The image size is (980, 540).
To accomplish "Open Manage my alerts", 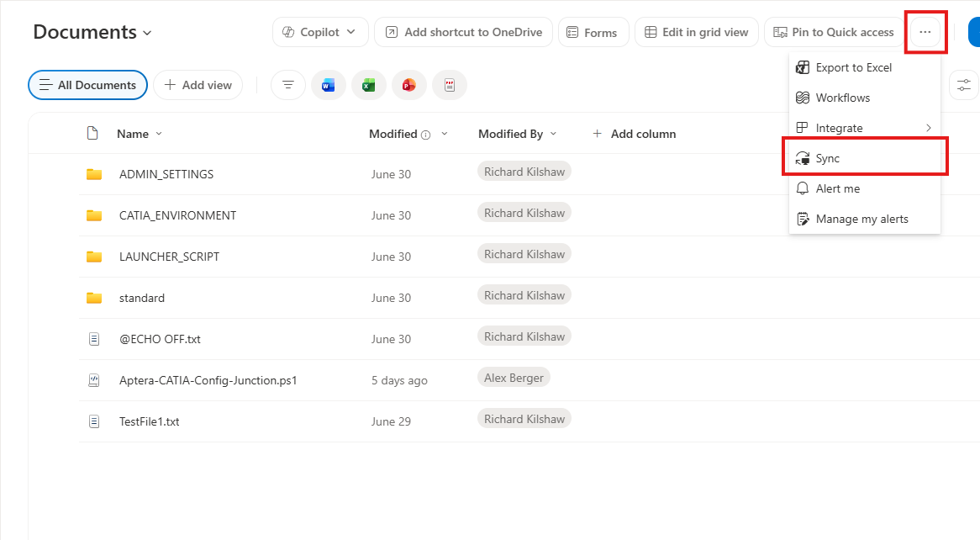I will point(864,219).
